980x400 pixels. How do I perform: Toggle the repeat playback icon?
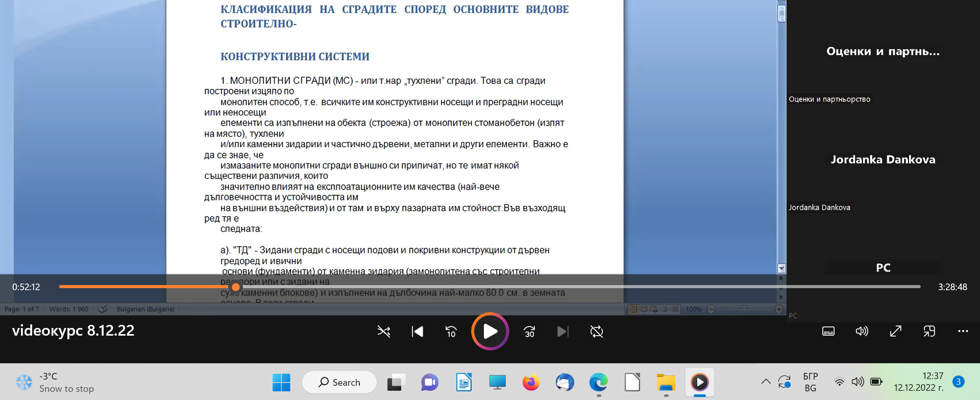[596, 332]
